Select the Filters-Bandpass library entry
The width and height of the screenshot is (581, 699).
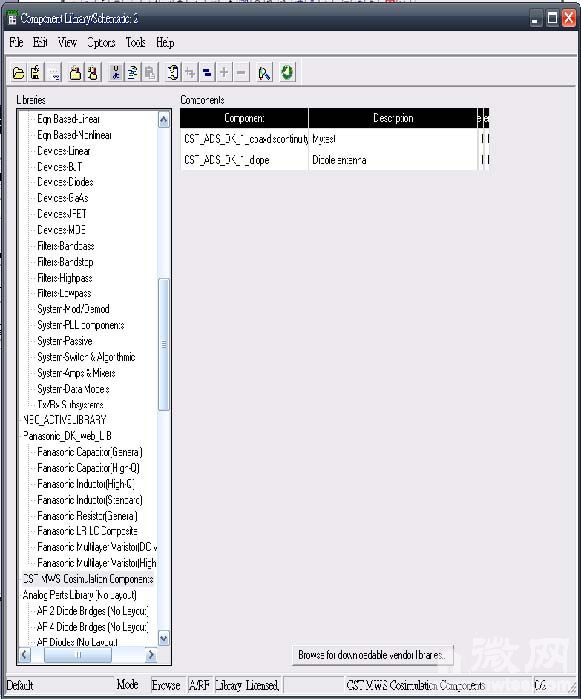(66, 246)
